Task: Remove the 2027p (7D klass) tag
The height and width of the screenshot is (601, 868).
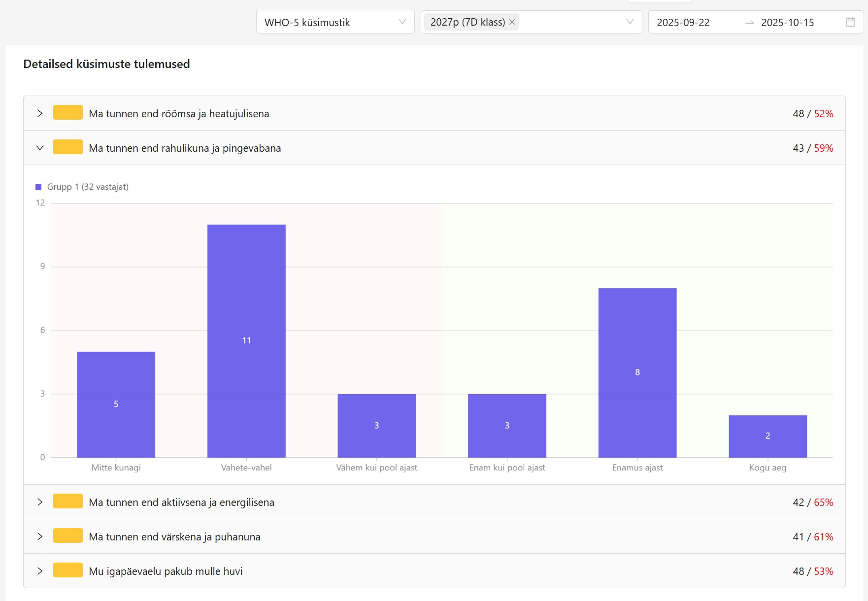Action: [512, 22]
